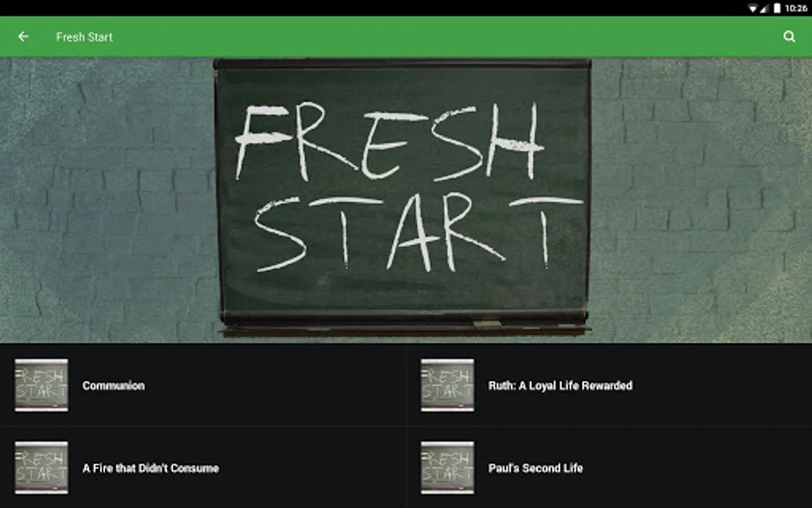Open the Communion sermon
Image resolution: width=812 pixels, height=508 pixels.
pos(203,386)
